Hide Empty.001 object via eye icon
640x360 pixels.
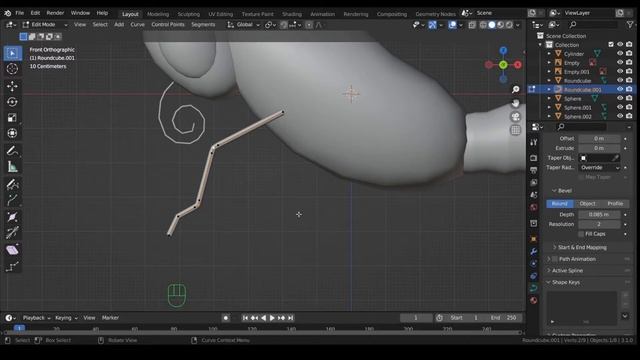coord(620,71)
